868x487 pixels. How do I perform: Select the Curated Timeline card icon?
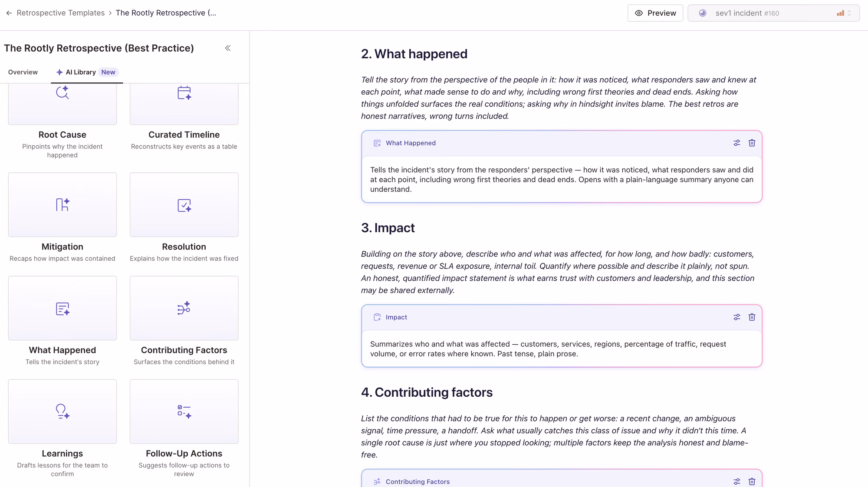point(184,93)
